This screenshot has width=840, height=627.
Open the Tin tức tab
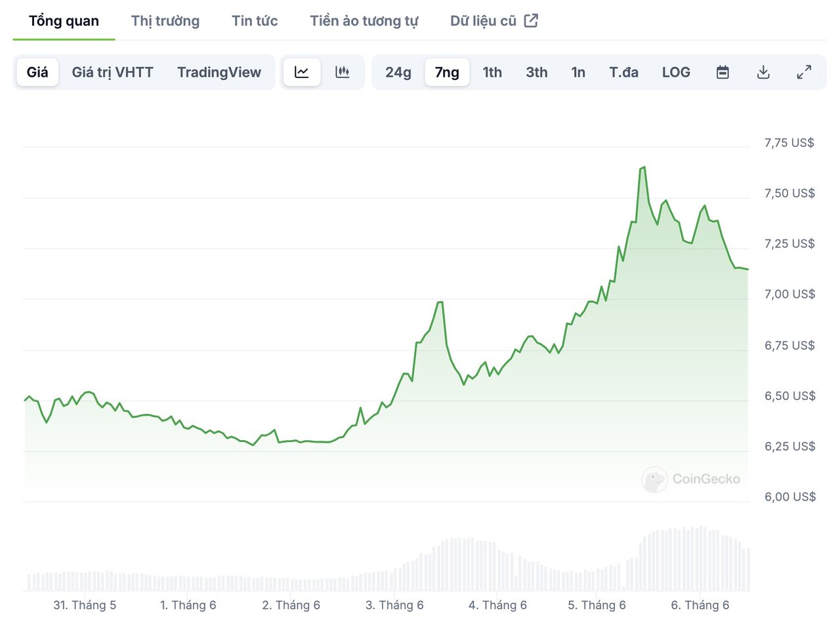tap(255, 21)
